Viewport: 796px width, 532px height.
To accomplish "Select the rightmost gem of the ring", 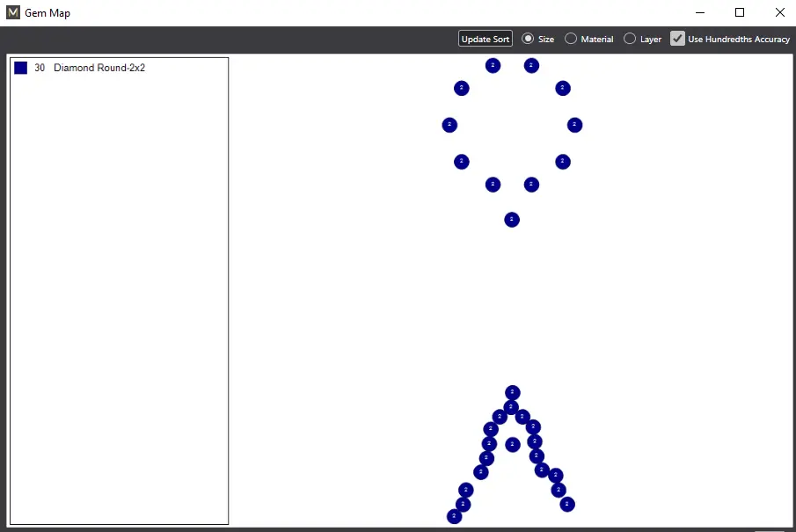I will pyautogui.click(x=574, y=125).
